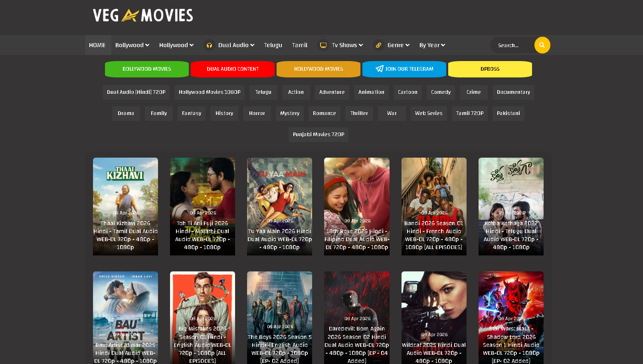Expand the Bollywood dropdown menu
The height and width of the screenshot is (364, 643).
tap(132, 45)
